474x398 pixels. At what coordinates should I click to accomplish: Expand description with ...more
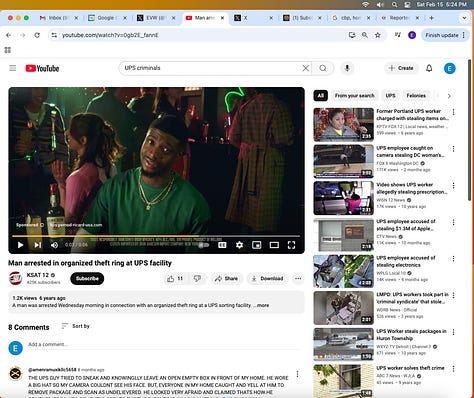(x=263, y=305)
